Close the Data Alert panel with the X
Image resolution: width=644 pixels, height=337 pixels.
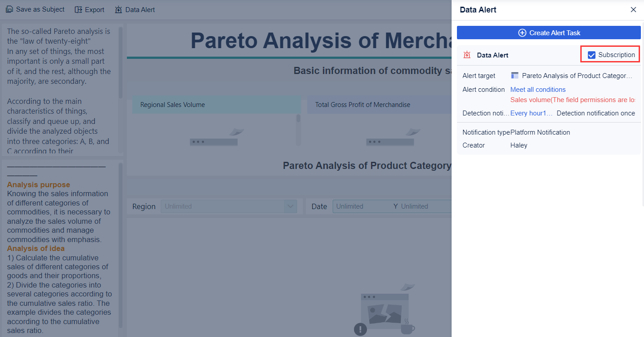point(633,9)
